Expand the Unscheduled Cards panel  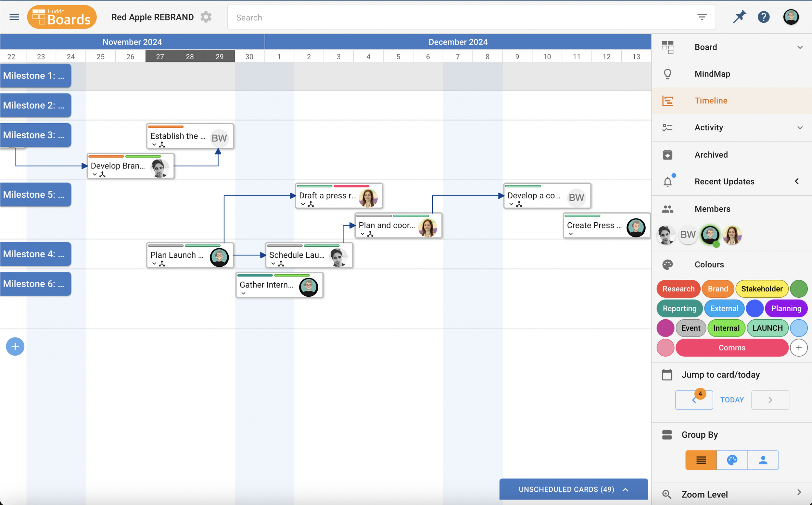pyautogui.click(x=573, y=489)
